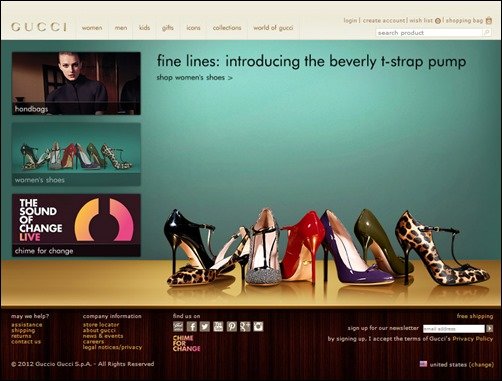502x381 pixels.
Task: Open the YouTube icon in footer
Action: (x=218, y=326)
